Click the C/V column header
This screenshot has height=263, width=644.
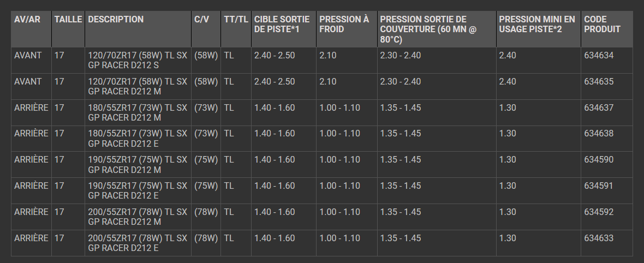tap(201, 20)
